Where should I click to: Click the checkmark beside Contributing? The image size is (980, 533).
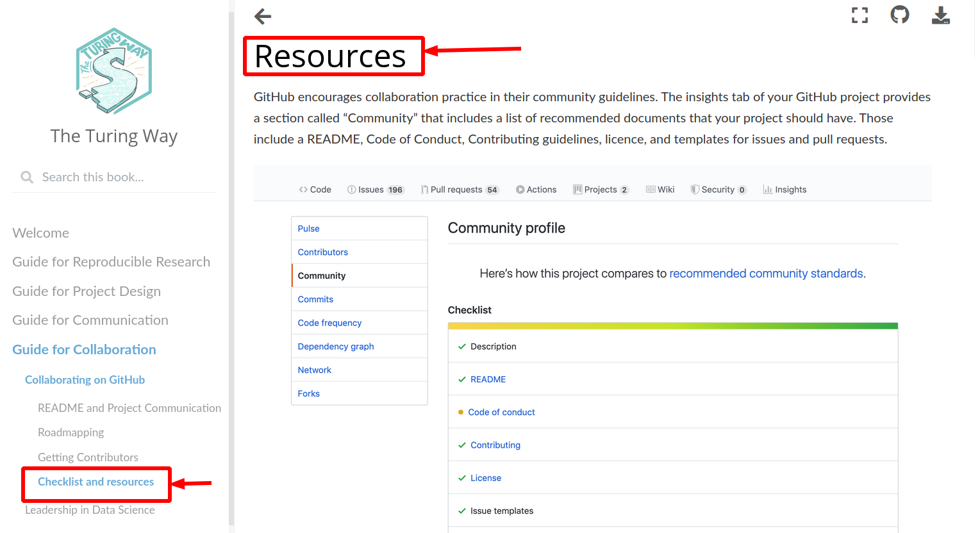(461, 445)
